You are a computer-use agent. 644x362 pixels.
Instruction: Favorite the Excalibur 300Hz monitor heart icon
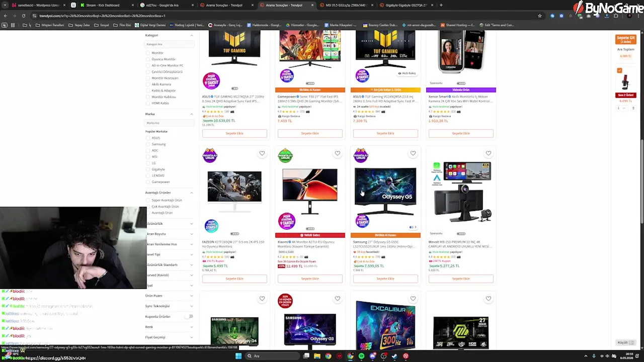(413, 299)
